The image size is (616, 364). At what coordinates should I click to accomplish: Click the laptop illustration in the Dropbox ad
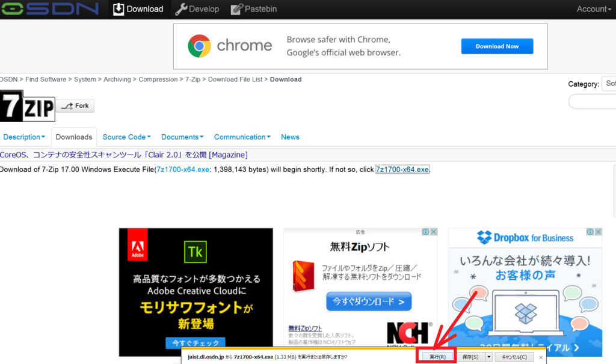coord(526,313)
